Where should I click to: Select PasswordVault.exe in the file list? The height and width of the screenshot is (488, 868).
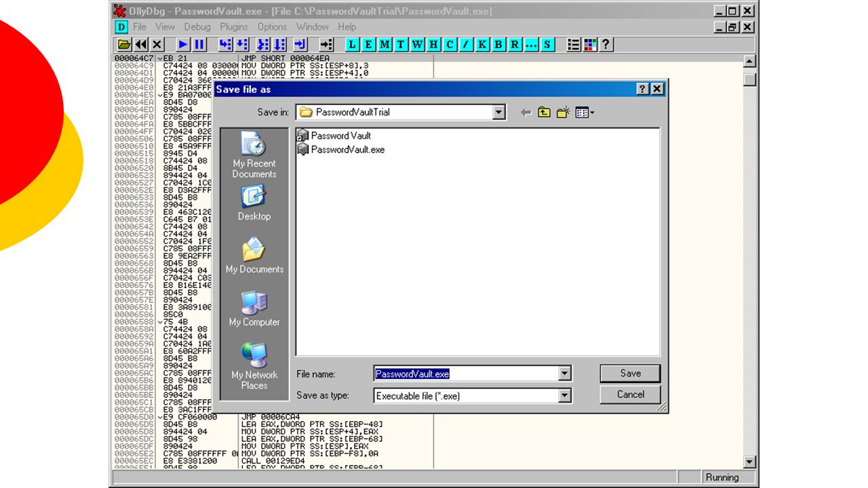coord(341,149)
